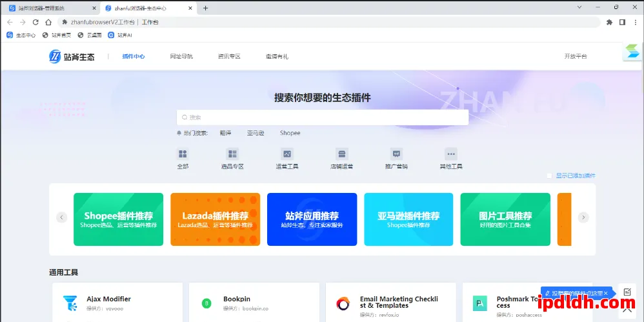644x322 pixels.
Task: Open the 图片工具推荐 banner
Action: [505, 219]
